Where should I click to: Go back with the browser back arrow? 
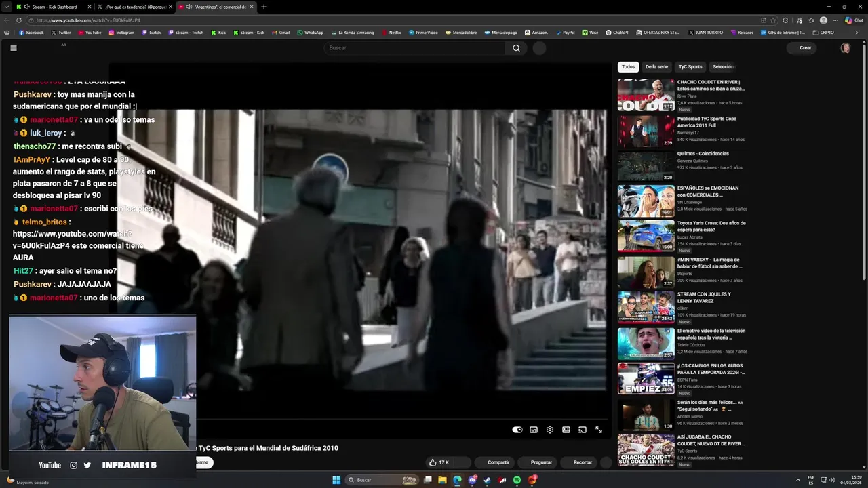[7, 20]
